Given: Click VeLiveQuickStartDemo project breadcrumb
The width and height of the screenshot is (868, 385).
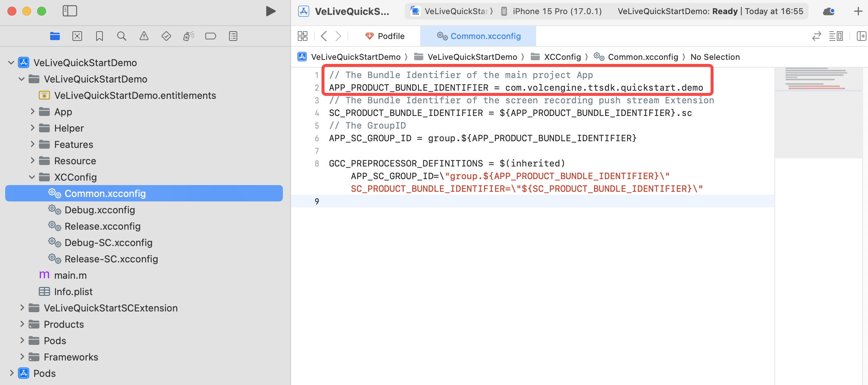Looking at the screenshot, I should (x=349, y=57).
